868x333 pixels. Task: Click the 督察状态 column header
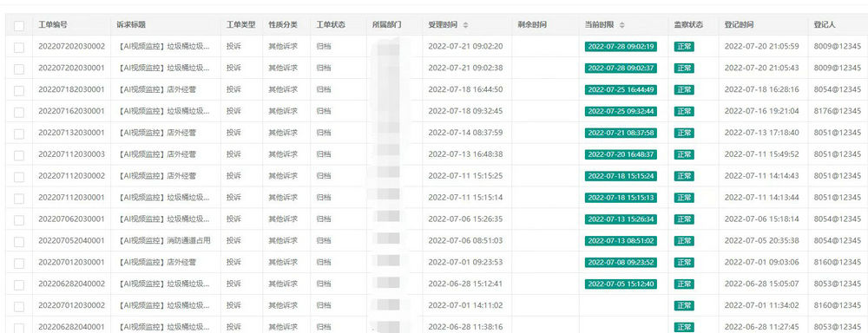point(688,25)
